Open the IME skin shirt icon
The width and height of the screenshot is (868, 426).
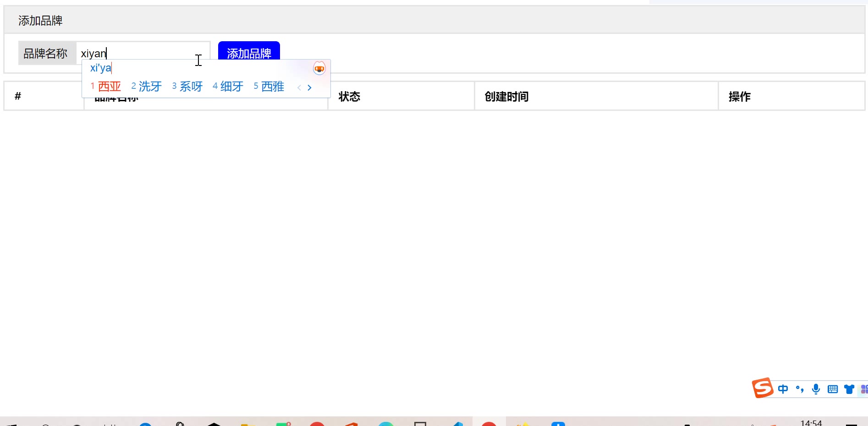(x=849, y=389)
